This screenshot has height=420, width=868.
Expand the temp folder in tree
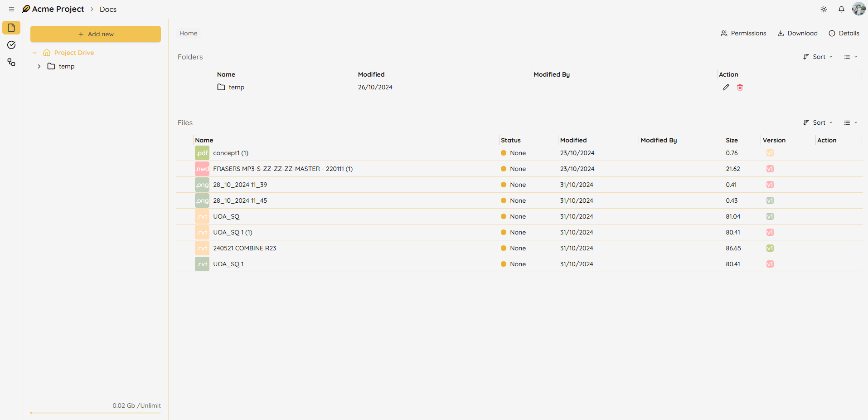click(x=39, y=67)
